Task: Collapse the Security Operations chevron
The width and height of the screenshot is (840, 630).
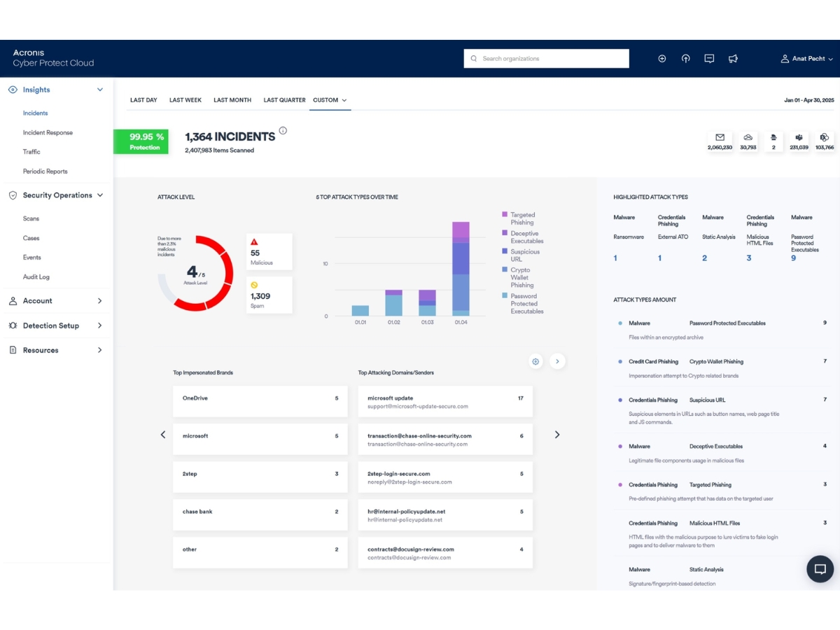Action: [x=100, y=195]
